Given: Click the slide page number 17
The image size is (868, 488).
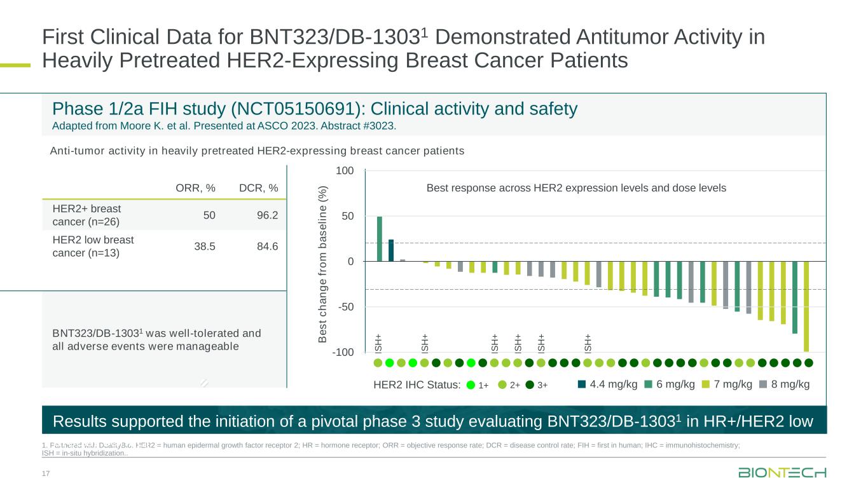Looking at the screenshot, I should coord(46,475).
